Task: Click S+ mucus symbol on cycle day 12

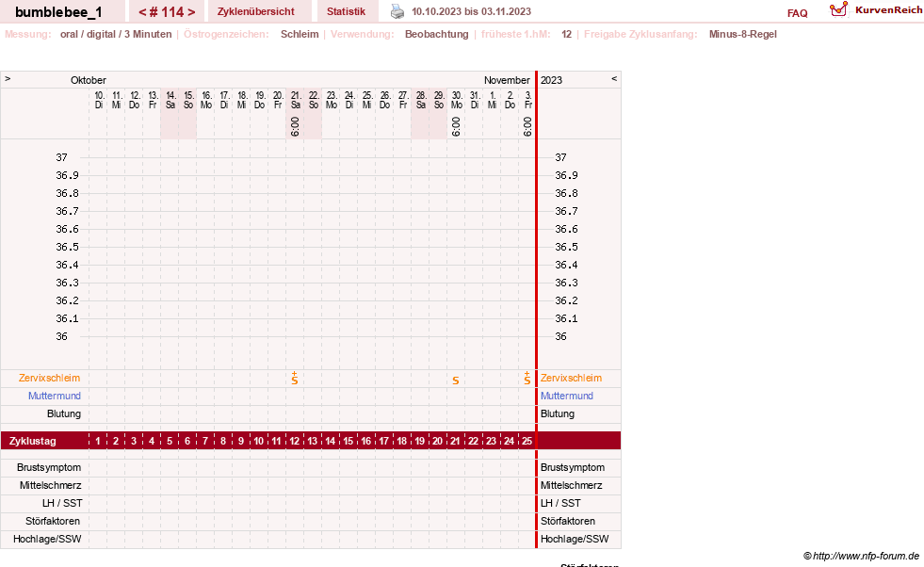Action: [x=295, y=379]
